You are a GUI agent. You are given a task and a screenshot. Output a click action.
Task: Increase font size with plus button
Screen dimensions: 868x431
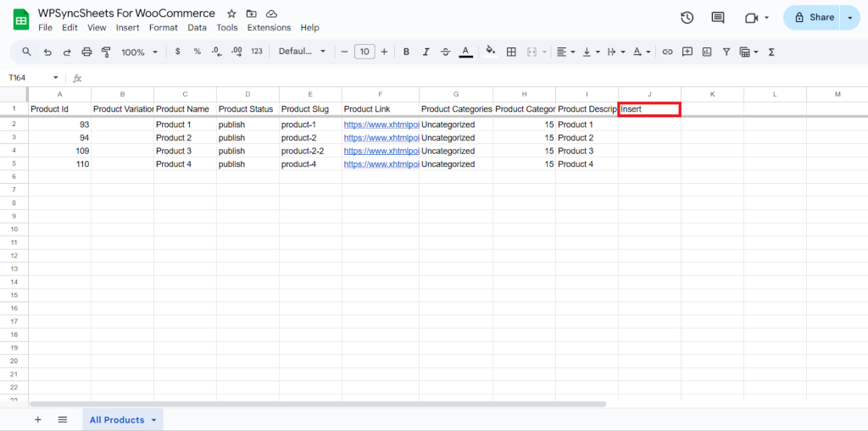click(384, 52)
